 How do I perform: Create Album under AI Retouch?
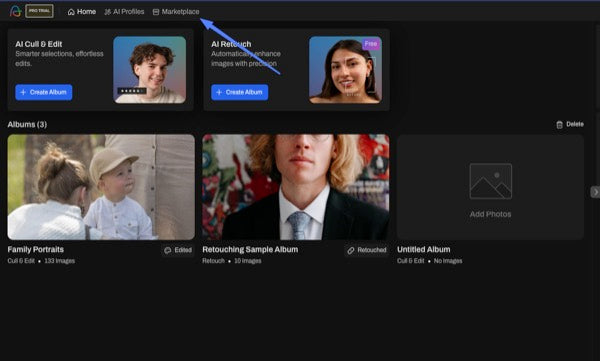[x=240, y=92]
